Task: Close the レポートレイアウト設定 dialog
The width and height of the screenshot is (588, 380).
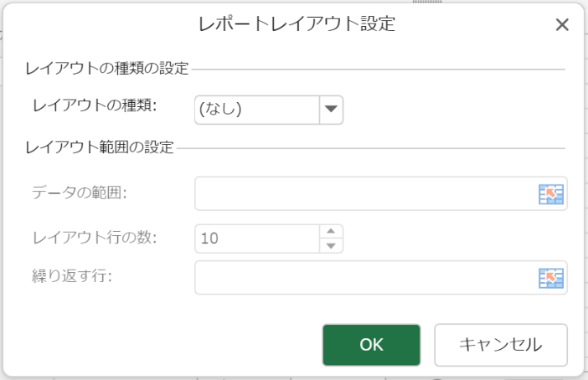Action: tap(562, 25)
